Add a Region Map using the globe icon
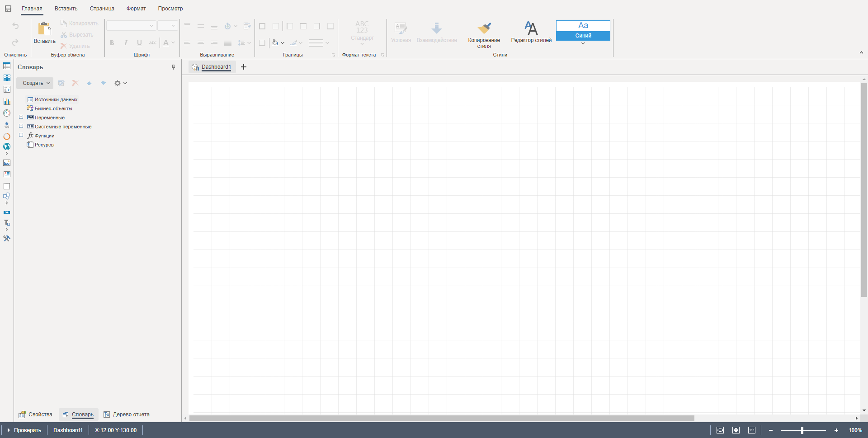The height and width of the screenshot is (438, 868). pos(7,146)
